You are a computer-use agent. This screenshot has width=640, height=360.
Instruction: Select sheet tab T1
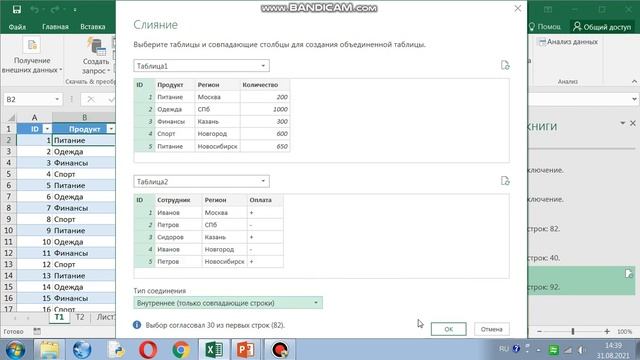click(x=59, y=317)
